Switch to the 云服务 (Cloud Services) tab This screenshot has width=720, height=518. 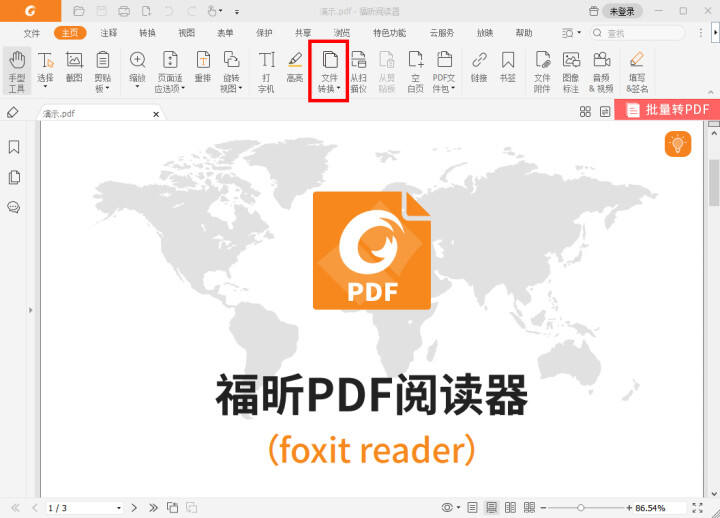[x=442, y=33]
